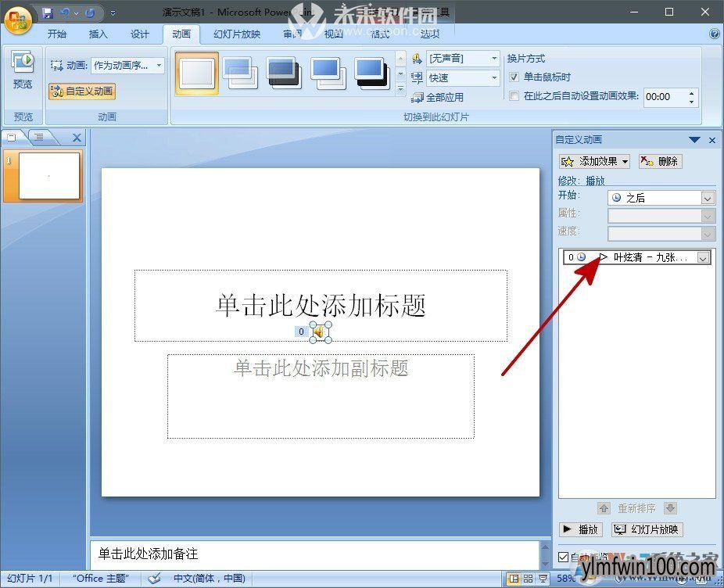Click the 预览 animation preview button

click(23, 70)
